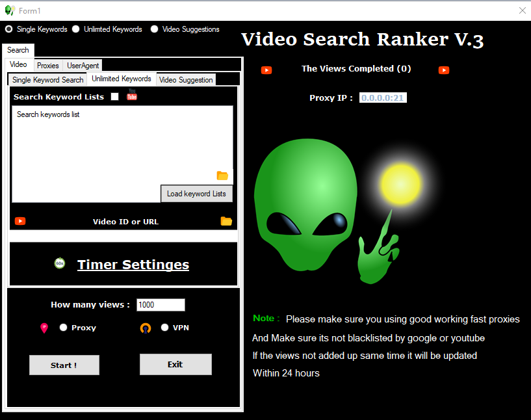Image resolution: width=531 pixels, height=420 pixels.
Task: Open the Timer Settings link
Action: tap(133, 265)
